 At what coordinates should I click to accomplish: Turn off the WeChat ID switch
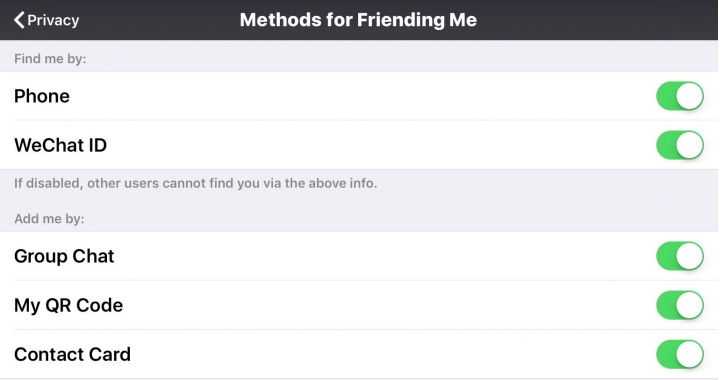pos(680,145)
